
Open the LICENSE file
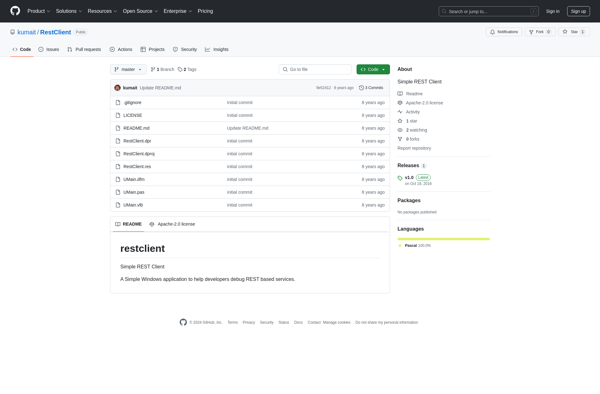(x=132, y=115)
